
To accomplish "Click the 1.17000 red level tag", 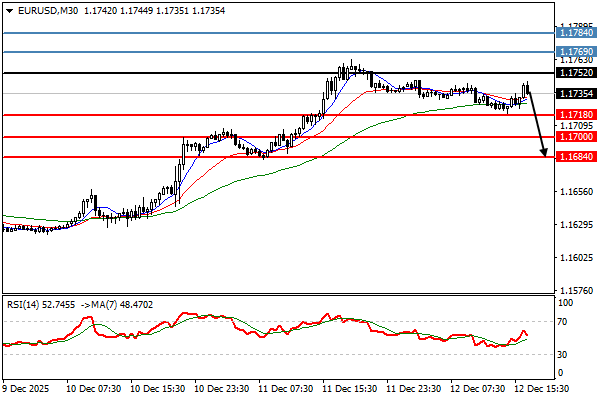I will point(575,136).
